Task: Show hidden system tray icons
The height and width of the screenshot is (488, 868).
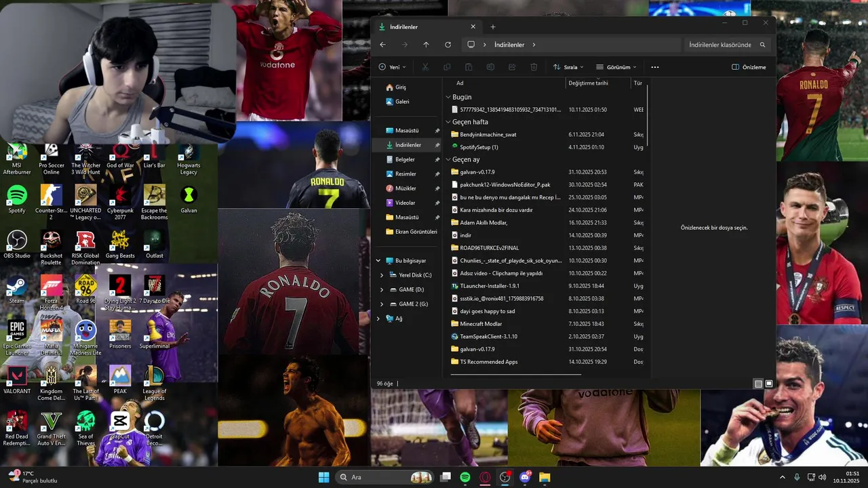Action: 782,477
